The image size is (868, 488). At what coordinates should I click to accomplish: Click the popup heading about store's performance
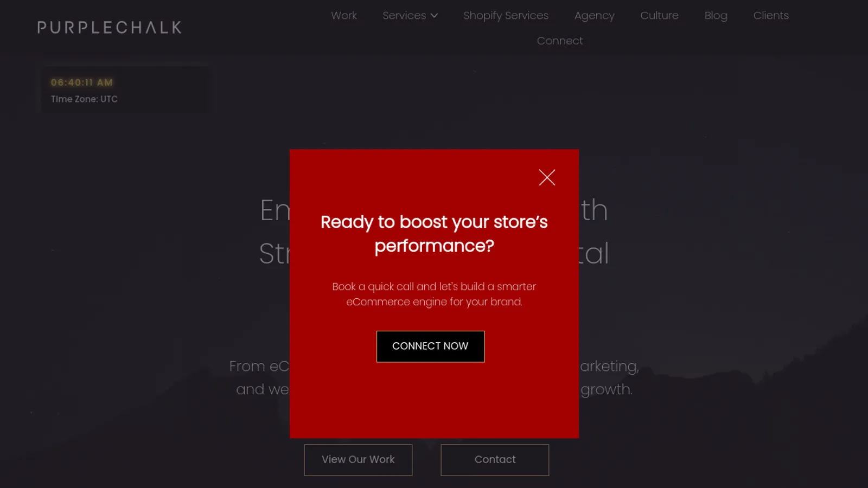pos(434,234)
